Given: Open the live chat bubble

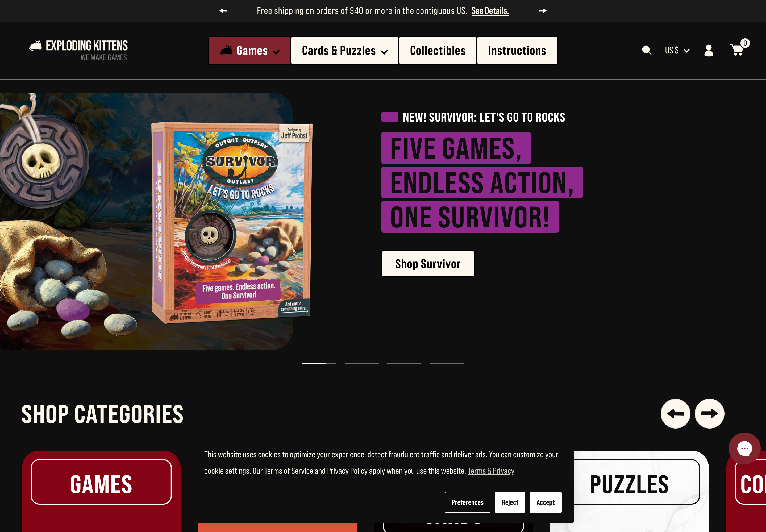Looking at the screenshot, I should pyautogui.click(x=744, y=448).
